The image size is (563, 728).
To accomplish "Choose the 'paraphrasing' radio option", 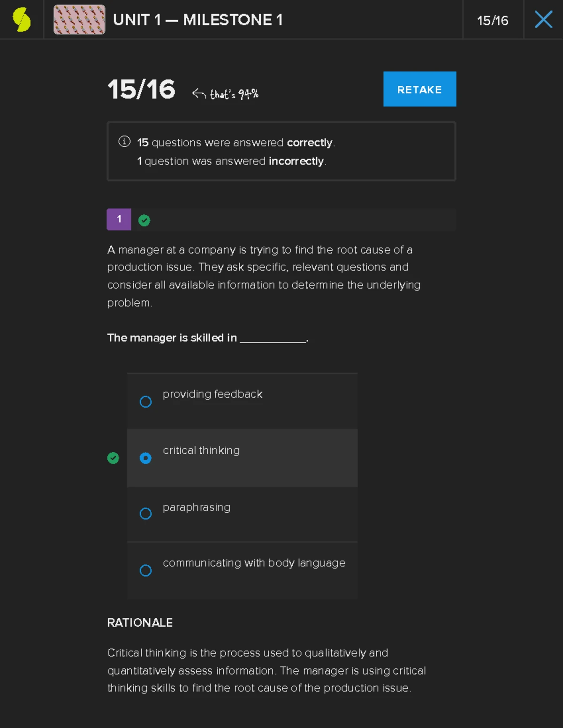I will [145, 514].
